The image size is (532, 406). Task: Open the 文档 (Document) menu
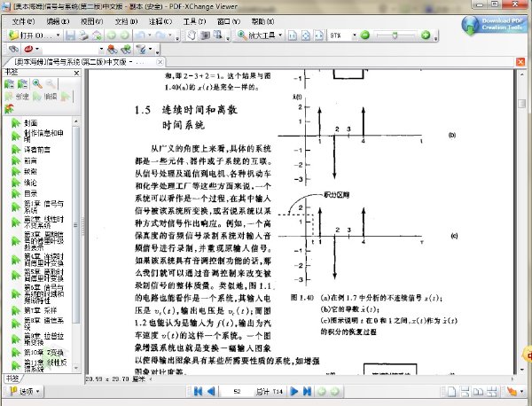pyautogui.click(x=126, y=21)
